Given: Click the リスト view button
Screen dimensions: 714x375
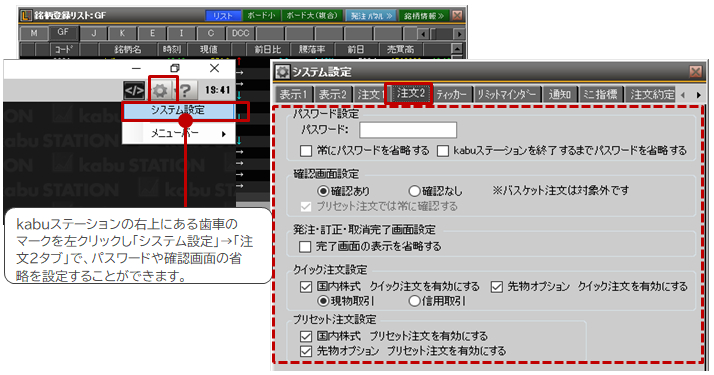Looking at the screenshot, I should coord(223,15).
